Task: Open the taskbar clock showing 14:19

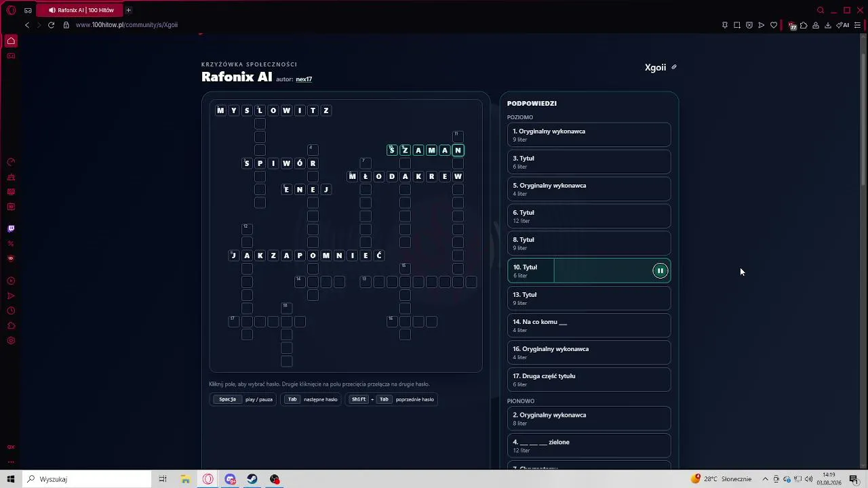Action: pos(829,479)
